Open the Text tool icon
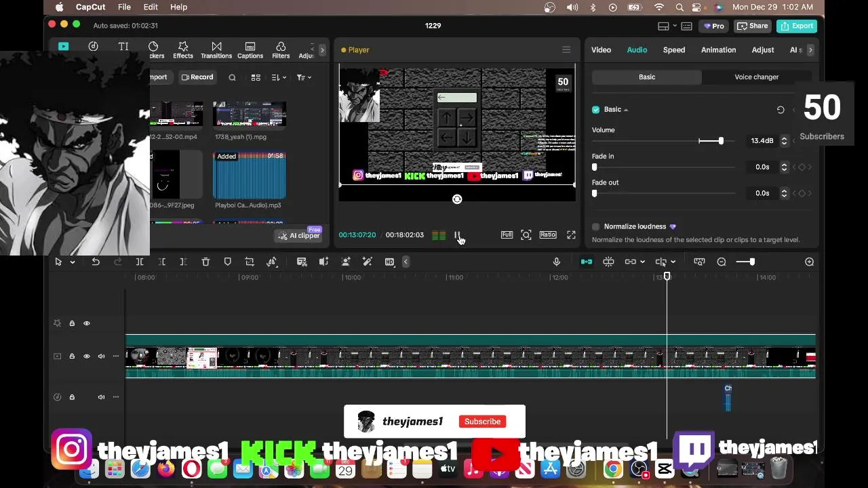 pos(123,46)
